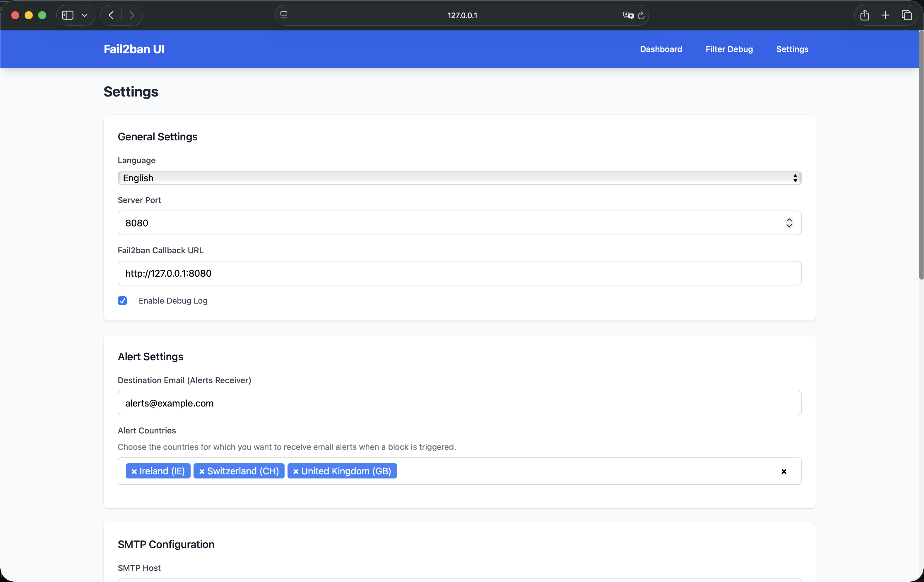Open the Language dropdown set to English
This screenshot has width=924, height=582.
(459, 178)
